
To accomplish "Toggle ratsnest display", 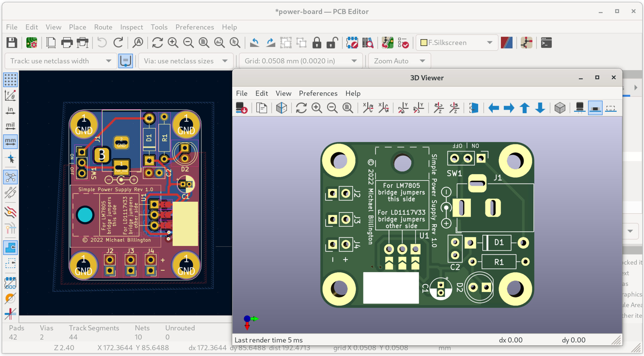I will [10, 177].
